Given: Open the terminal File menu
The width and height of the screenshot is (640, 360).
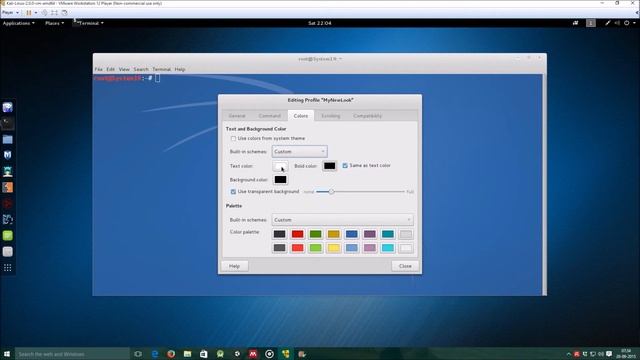Looking at the screenshot, I should pyautogui.click(x=98, y=69).
